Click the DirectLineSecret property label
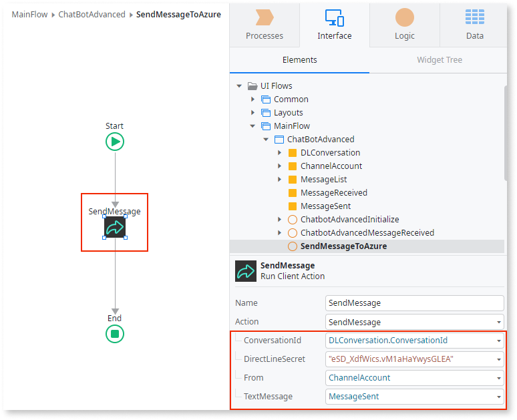The width and height of the screenshot is (517, 420). [275, 359]
